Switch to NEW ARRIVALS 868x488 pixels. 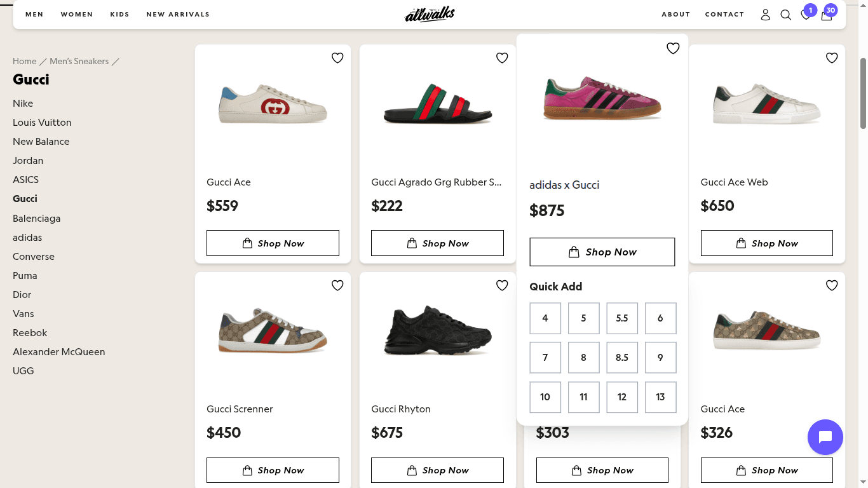click(x=178, y=14)
